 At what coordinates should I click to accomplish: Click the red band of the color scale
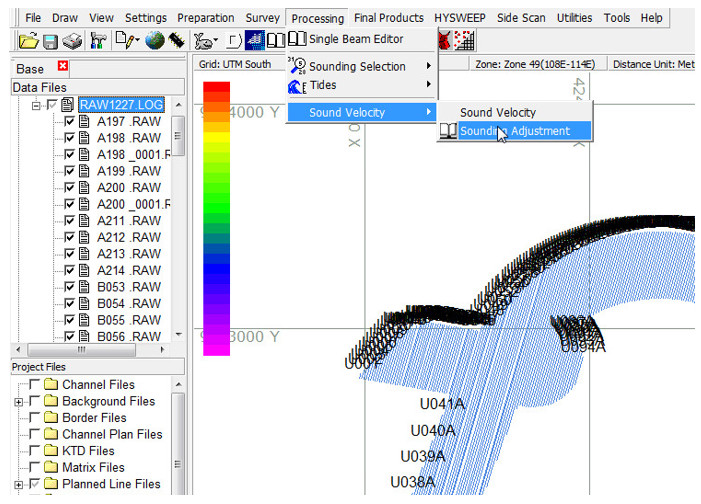click(x=216, y=89)
